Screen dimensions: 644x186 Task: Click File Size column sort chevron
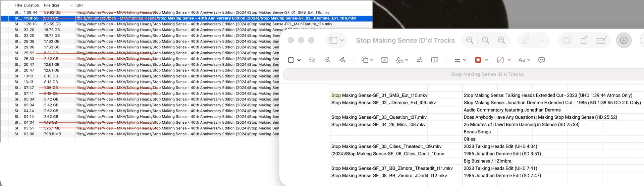tap(71, 5)
